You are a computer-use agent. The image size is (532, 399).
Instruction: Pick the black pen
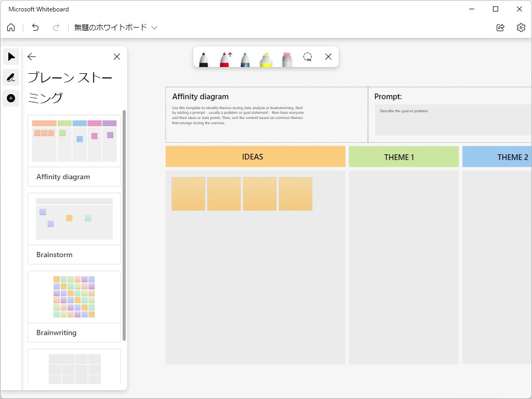click(x=204, y=59)
